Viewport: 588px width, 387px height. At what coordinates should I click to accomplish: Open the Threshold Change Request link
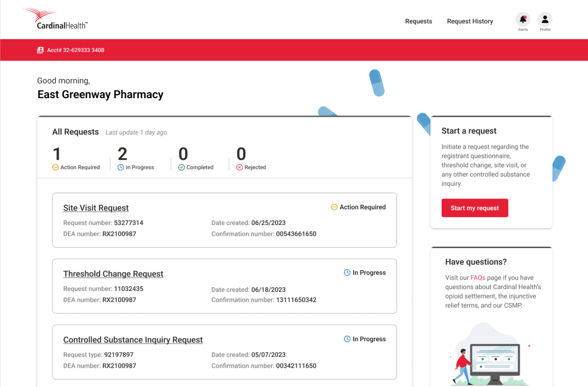(x=113, y=274)
